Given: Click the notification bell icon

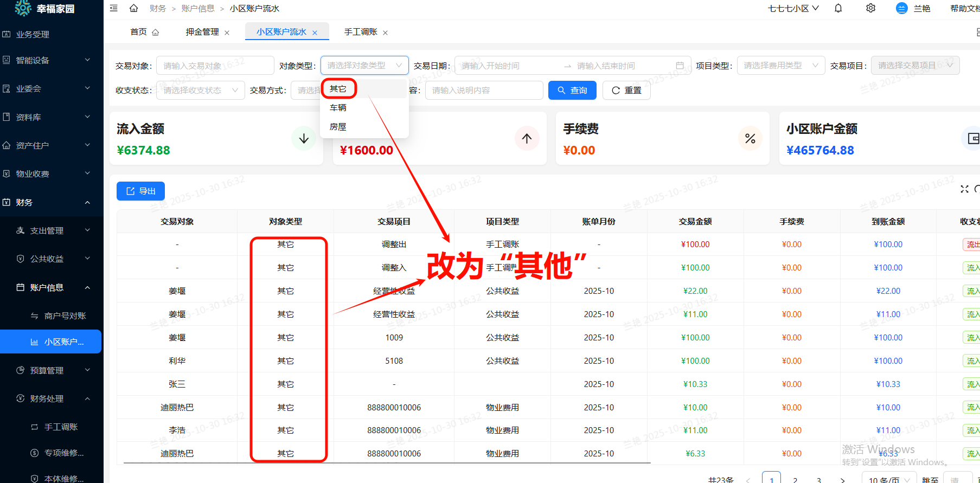Looking at the screenshot, I should (838, 8).
